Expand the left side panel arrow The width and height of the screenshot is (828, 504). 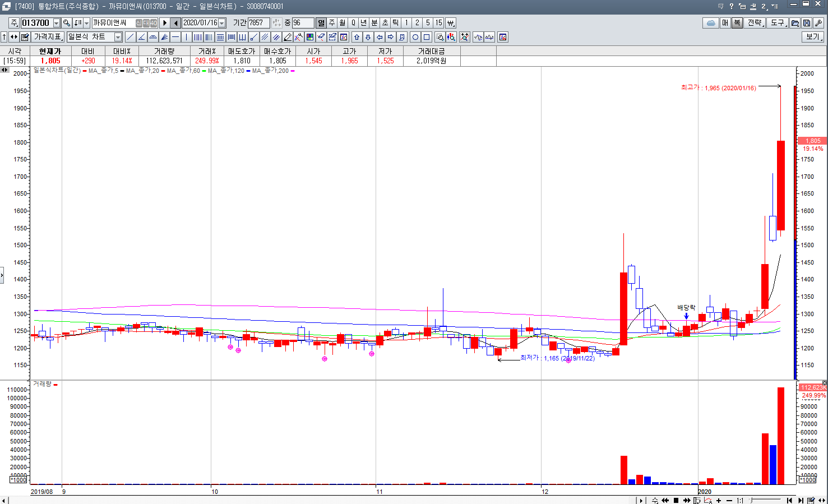coord(2,275)
